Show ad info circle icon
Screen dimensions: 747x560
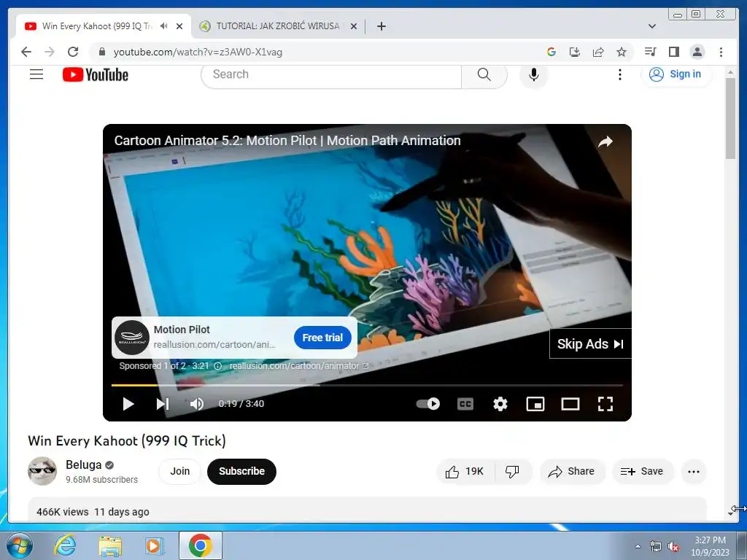pos(217,366)
